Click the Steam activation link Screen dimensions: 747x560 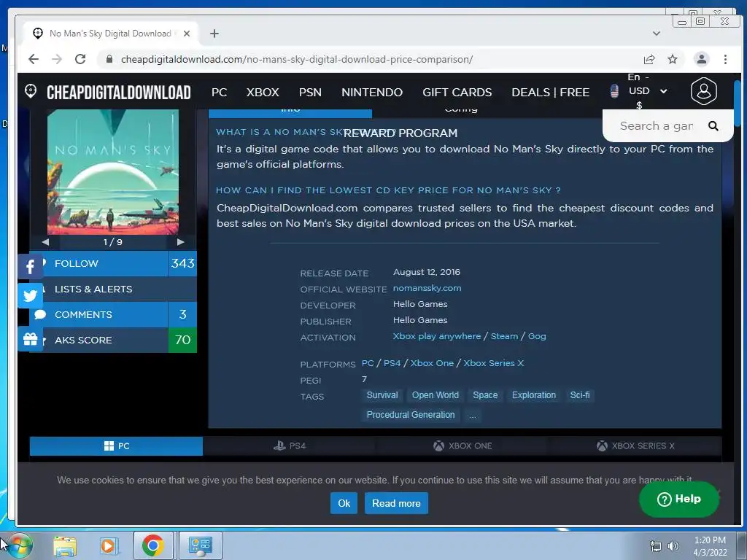click(x=504, y=336)
